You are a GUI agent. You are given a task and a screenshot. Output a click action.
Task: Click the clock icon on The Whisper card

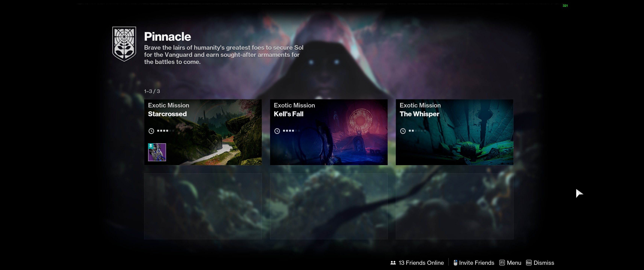click(x=403, y=131)
